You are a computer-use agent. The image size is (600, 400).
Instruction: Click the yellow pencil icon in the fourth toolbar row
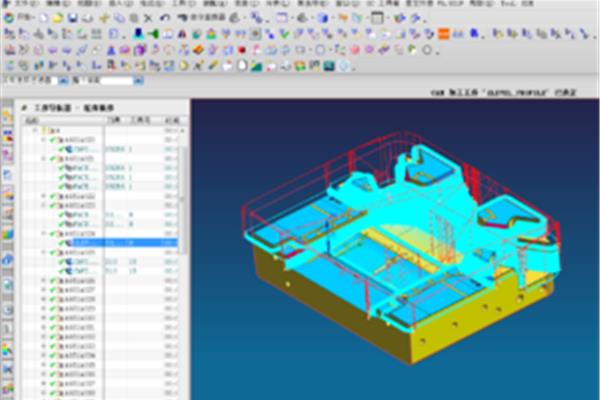[x=213, y=66]
